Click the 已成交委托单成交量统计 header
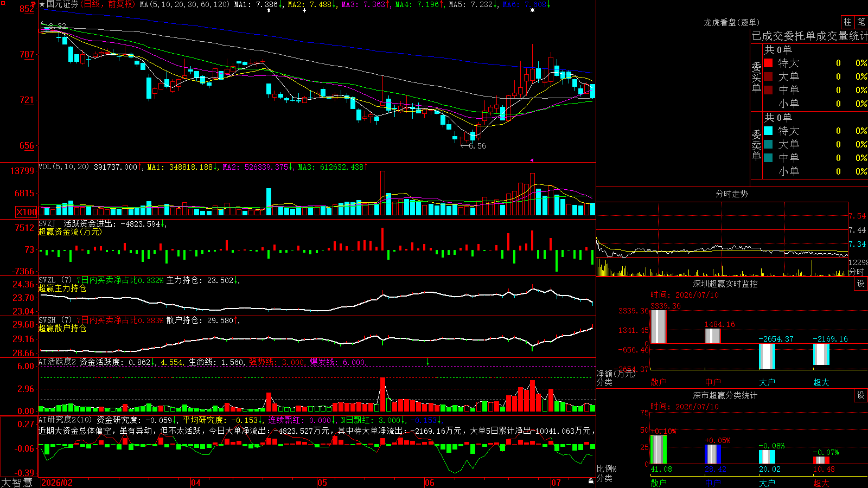 coord(809,36)
